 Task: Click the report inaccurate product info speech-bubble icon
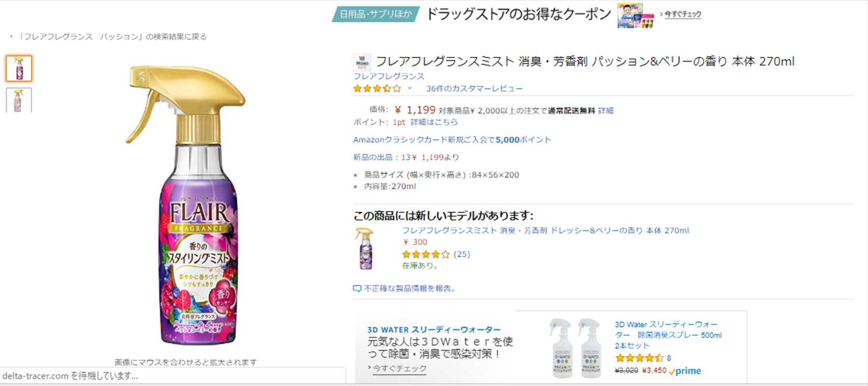pyautogui.click(x=357, y=289)
